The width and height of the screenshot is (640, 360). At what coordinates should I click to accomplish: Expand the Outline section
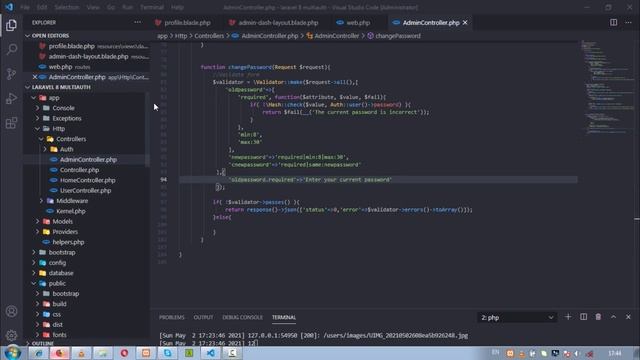pos(42,343)
